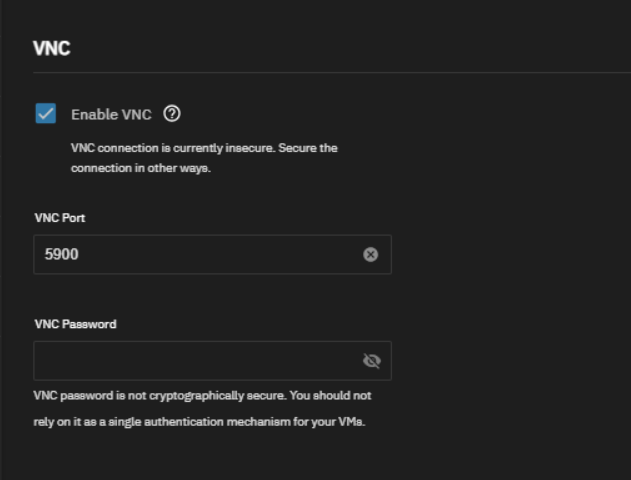Viewport: 631px width, 480px height.
Task: Click the 5900 value in VNC Port
Action: (62, 254)
